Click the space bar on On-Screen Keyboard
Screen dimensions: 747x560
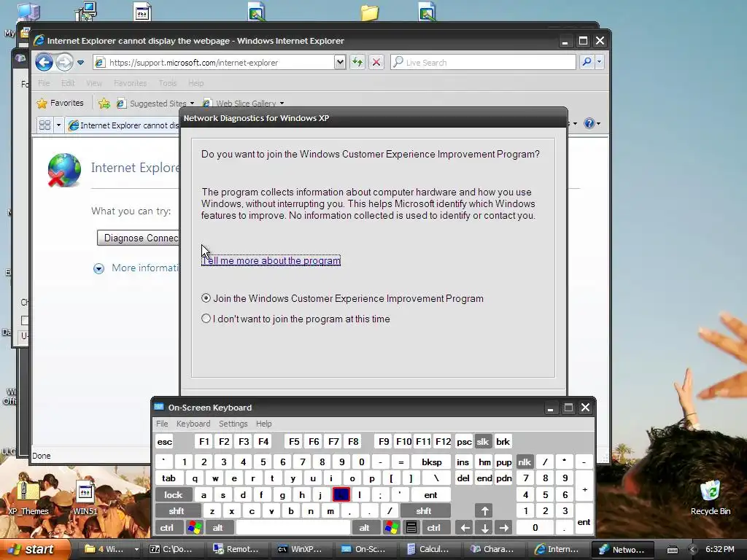click(293, 528)
